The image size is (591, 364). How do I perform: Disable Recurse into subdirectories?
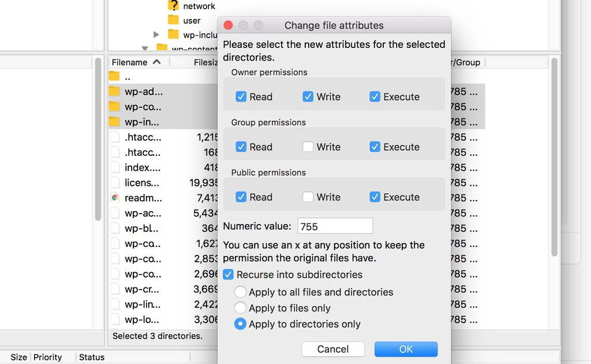(x=229, y=275)
